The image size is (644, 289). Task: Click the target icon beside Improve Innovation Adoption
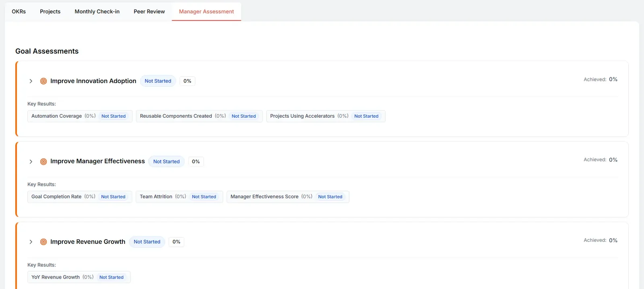coord(43,81)
